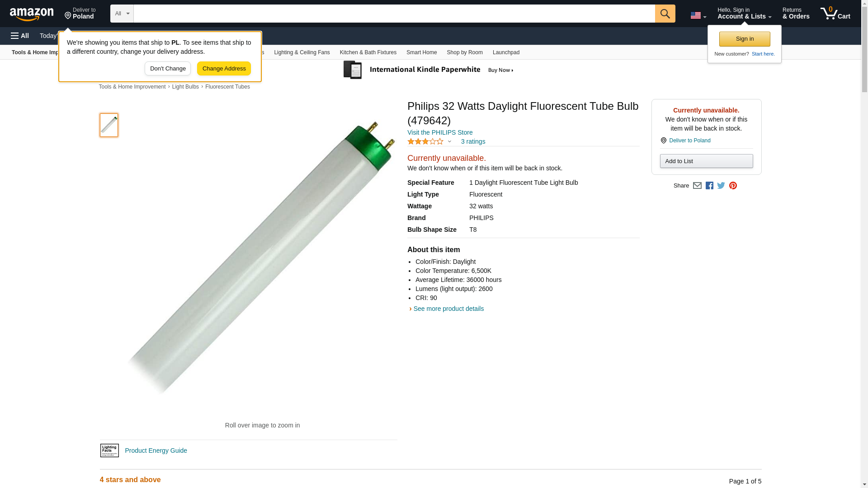Viewport: 868px width, 488px height.
Task: Open the language flag selector
Action: click(698, 15)
